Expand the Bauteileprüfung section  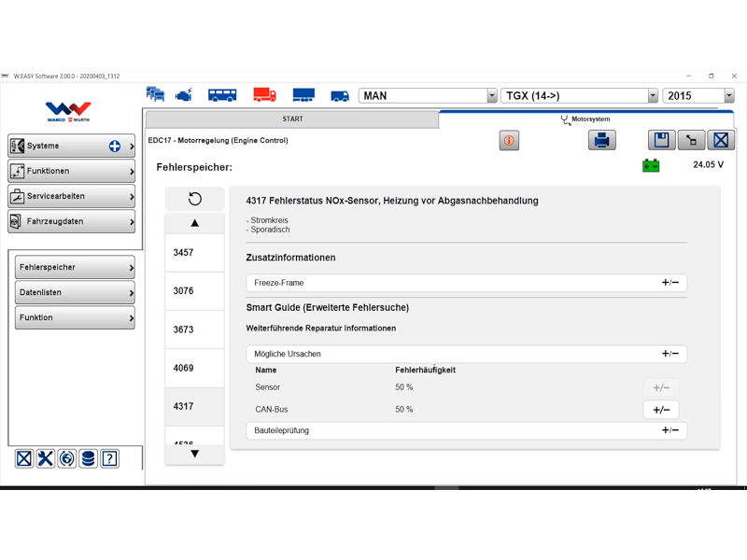point(669,431)
